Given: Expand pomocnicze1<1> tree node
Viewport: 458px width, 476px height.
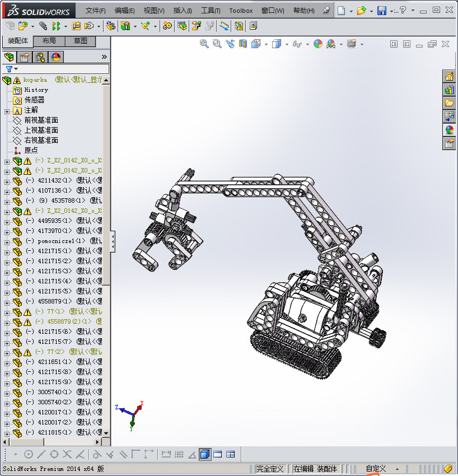Looking at the screenshot, I should point(7,242).
